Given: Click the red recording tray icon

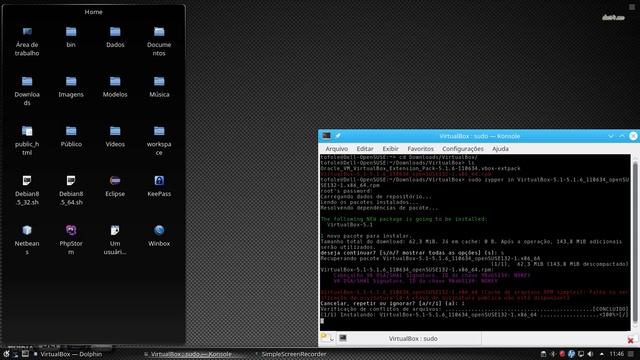Looking at the screenshot, I should coord(562,354).
